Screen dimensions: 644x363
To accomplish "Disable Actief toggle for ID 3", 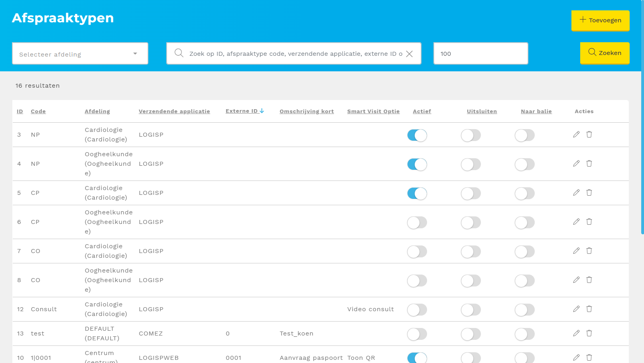I will click(x=417, y=135).
